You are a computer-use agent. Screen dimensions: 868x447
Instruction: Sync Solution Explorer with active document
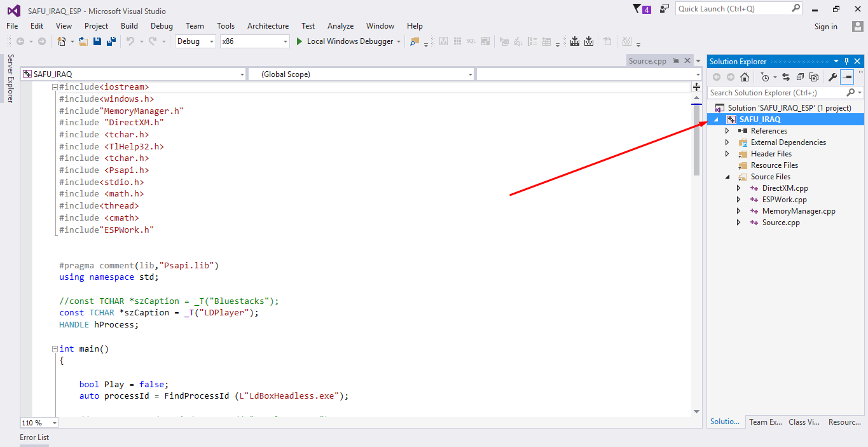[786, 77]
